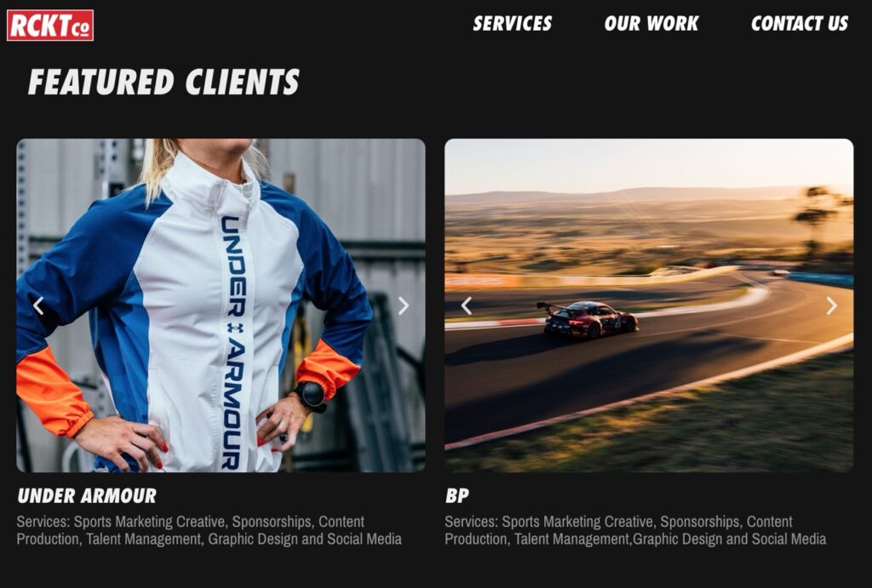Click the black watch on the model's wrist

311,397
